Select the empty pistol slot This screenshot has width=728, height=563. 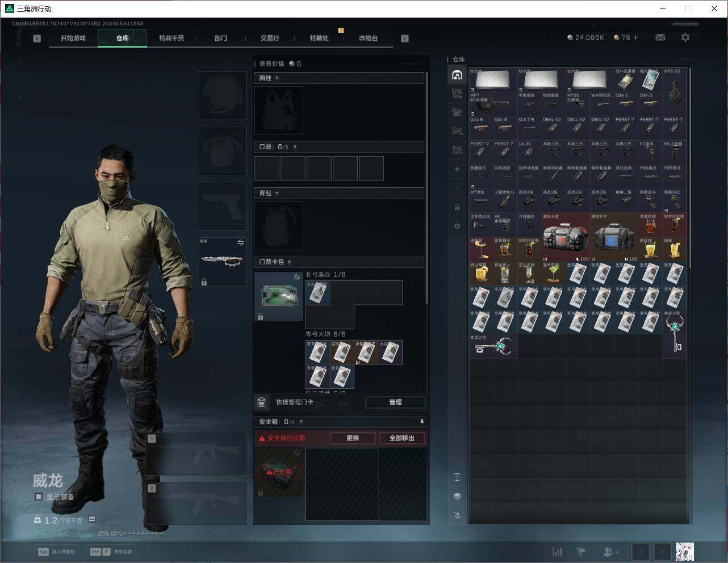(x=222, y=207)
